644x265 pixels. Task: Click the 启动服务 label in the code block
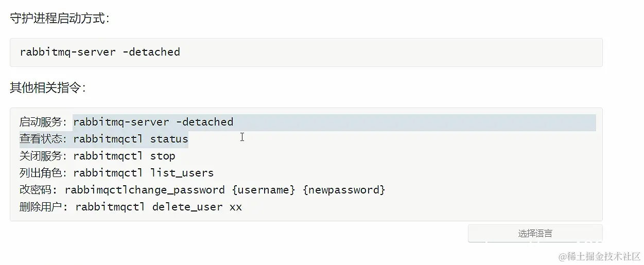pyautogui.click(x=43, y=122)
